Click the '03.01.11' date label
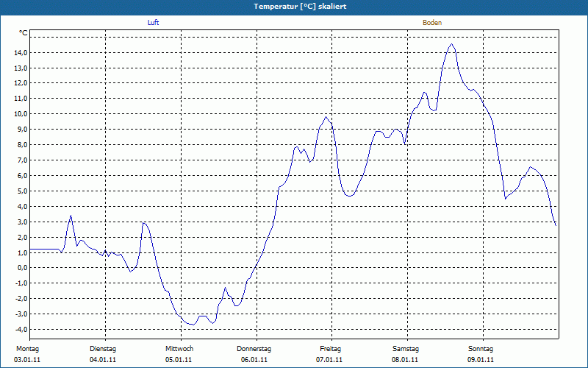This screenshot has height=368, width=588. pos(27,360)
